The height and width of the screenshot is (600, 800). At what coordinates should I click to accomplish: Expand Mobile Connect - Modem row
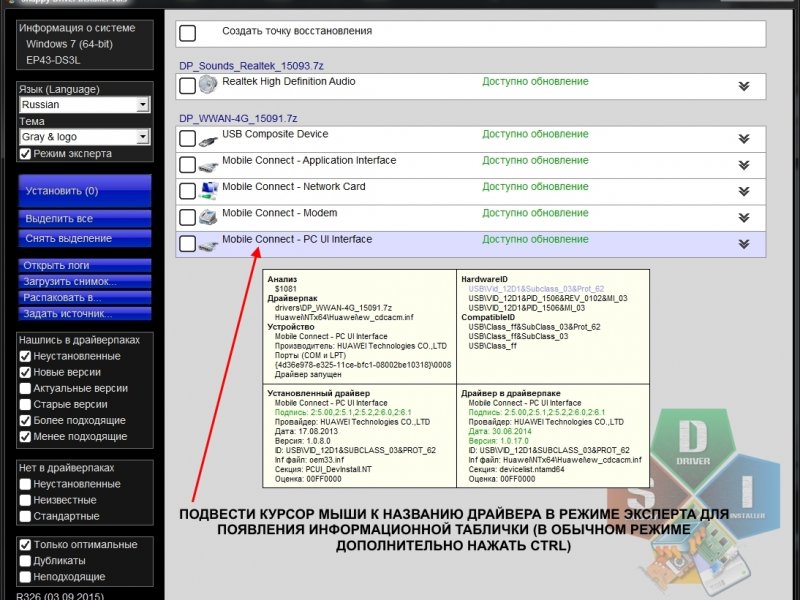coord(744,218)
